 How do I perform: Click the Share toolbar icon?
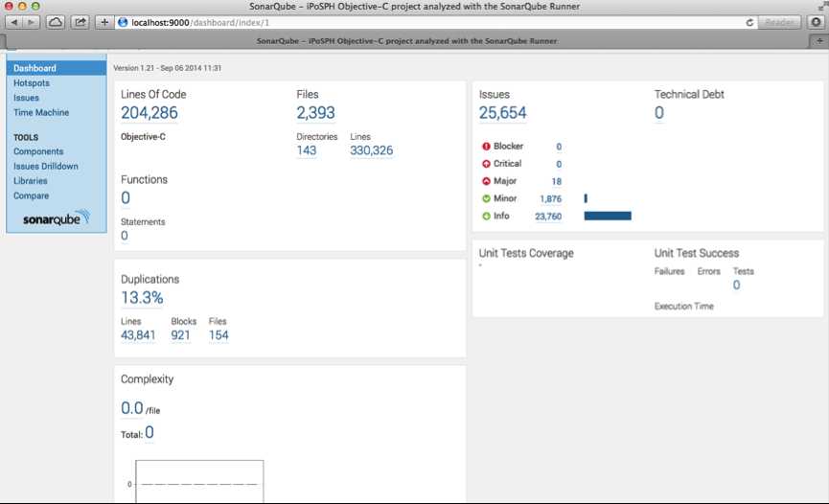click(81, 22)
